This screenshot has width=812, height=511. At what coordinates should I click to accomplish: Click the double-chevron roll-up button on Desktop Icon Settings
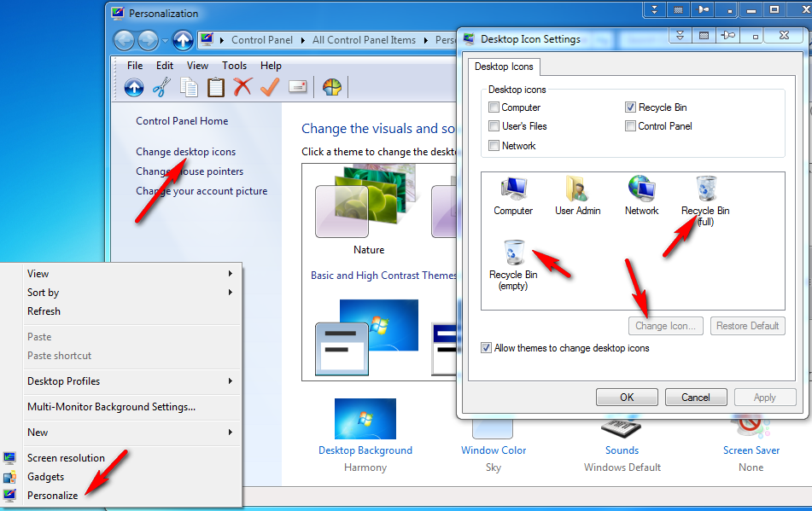coord(680,35)
